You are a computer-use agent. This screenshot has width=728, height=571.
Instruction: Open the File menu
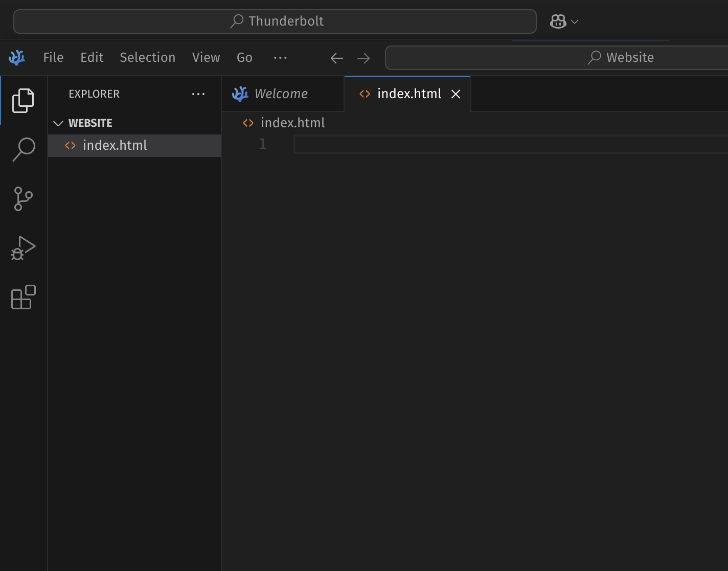coord(53,58)
